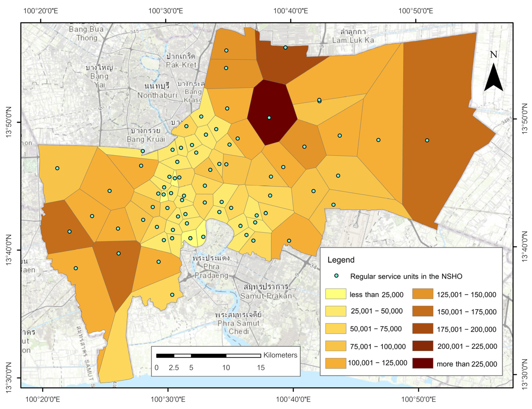Click the 175,001 – 200,000 legend swatch

click(x=423, y=328)
